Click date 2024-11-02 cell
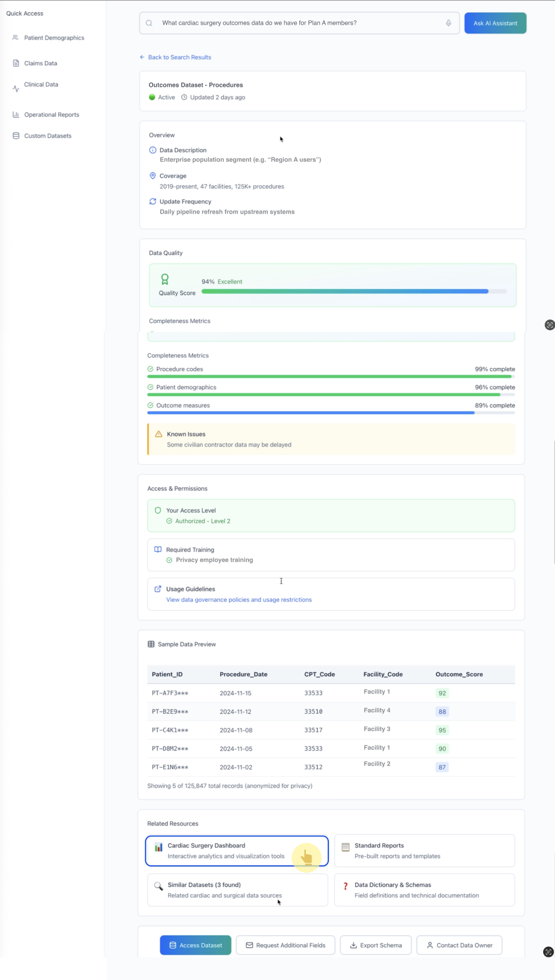Image resolution: width=555 pixels, height=980 pixels. (236, 767)
